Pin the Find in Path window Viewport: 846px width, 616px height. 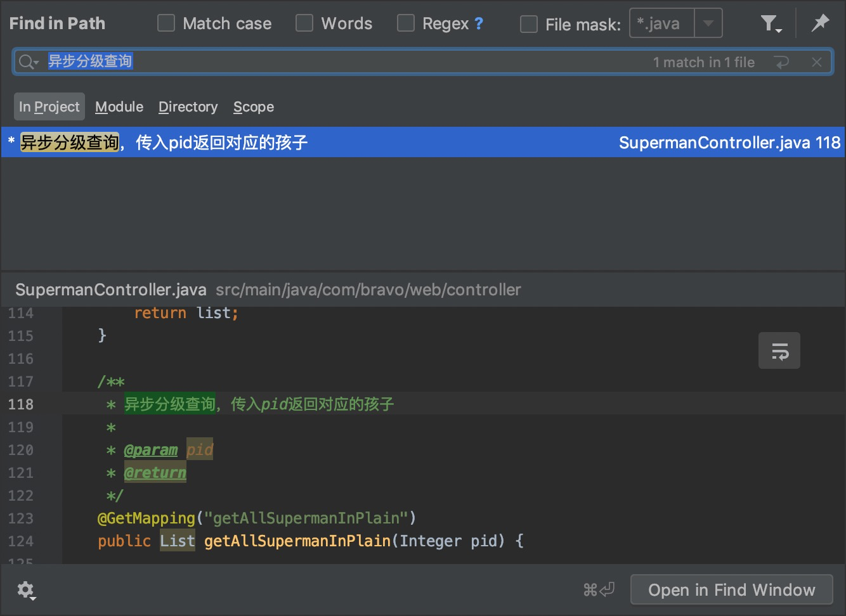[x=820, y=23]
